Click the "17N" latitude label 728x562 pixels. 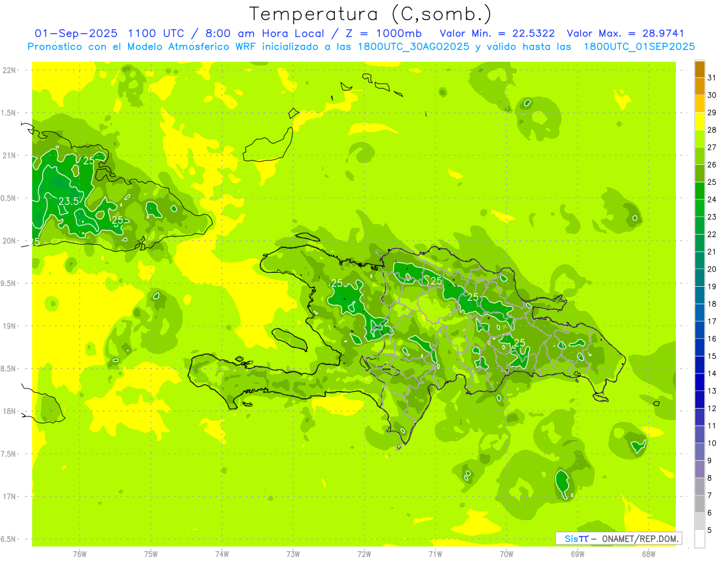[x=10, y=497]
